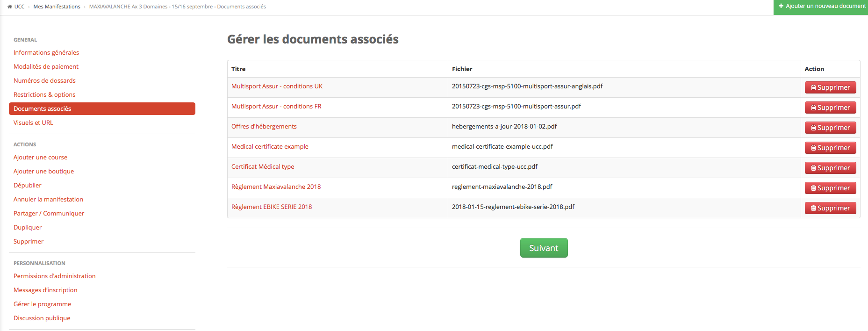Click filename medical-certificate-example-ucc.pdf
The height and width of the screenshot is (331, 868).
(502, 146)
